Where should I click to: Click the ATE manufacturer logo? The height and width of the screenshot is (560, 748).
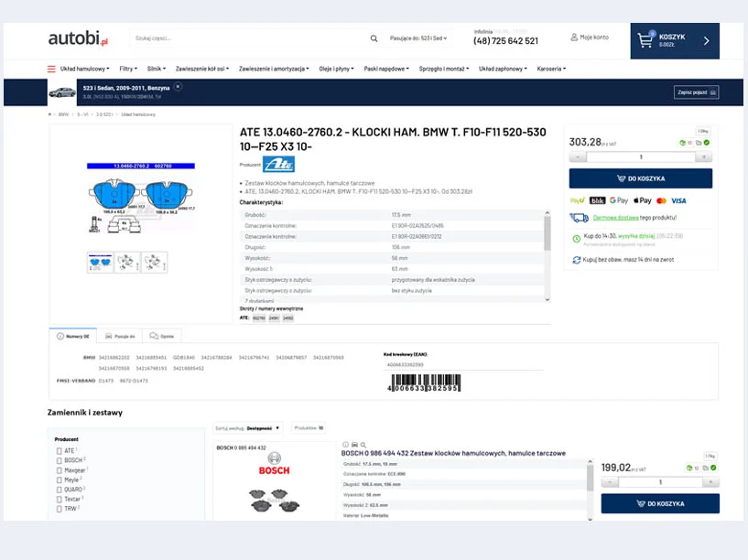pos(278,164)
